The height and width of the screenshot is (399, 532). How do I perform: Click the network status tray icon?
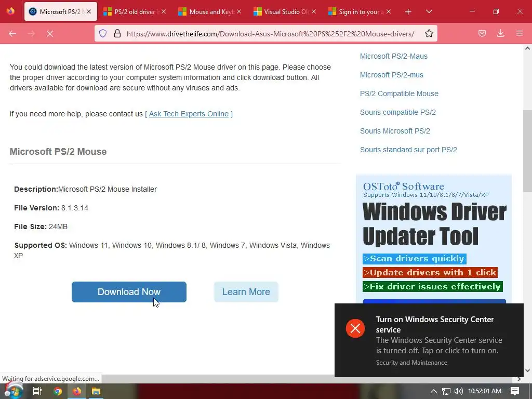pos(446,391)
